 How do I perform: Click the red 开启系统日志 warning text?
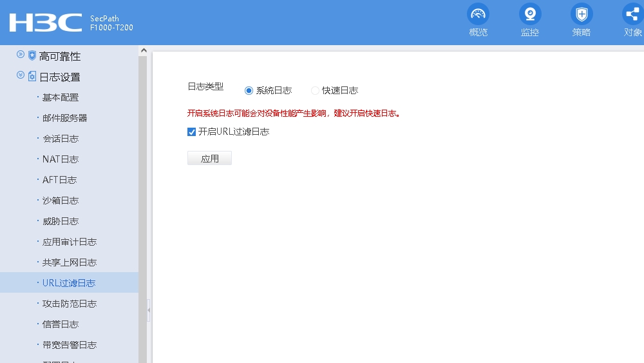tap(294, 113)
